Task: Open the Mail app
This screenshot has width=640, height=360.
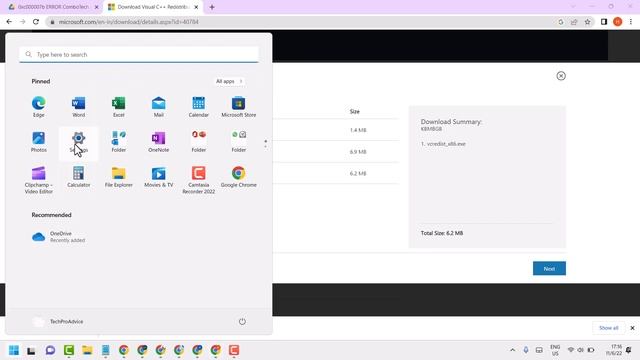Action: [x=158, y=107]
